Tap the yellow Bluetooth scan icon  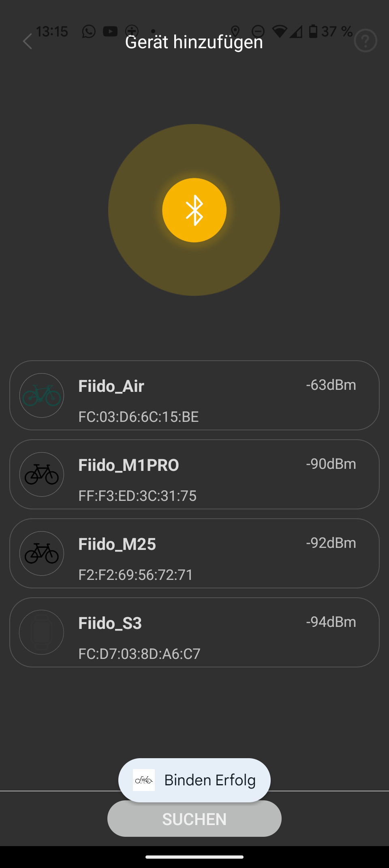click(194, 210)
